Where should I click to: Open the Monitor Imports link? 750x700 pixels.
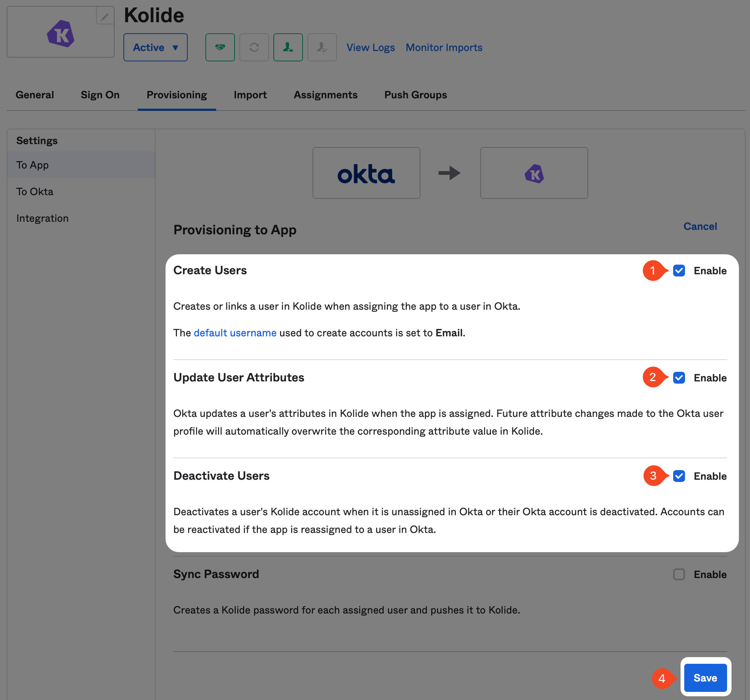tap(444, 48)
